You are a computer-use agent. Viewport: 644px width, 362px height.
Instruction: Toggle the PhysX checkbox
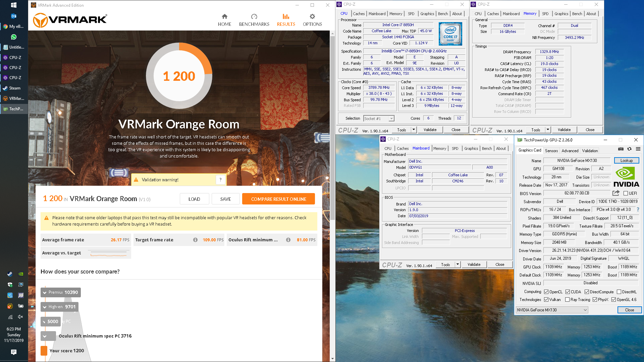(595, 300)
